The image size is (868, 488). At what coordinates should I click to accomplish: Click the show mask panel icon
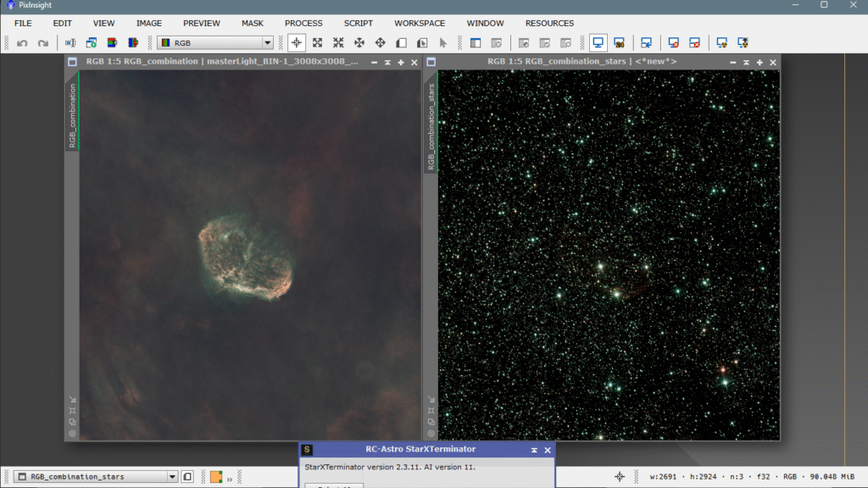[x=476, y=42]
